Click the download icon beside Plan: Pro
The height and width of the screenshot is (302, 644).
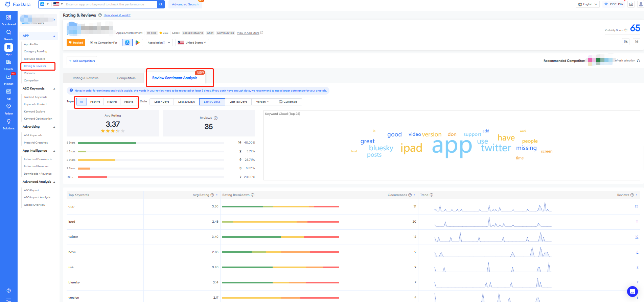(x=631, y=4)
